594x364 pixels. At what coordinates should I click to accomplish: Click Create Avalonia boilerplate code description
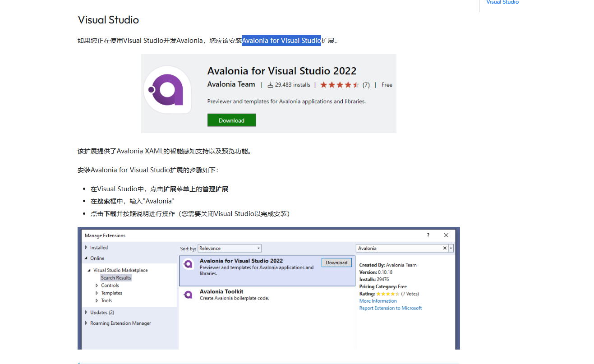point(235,298)
